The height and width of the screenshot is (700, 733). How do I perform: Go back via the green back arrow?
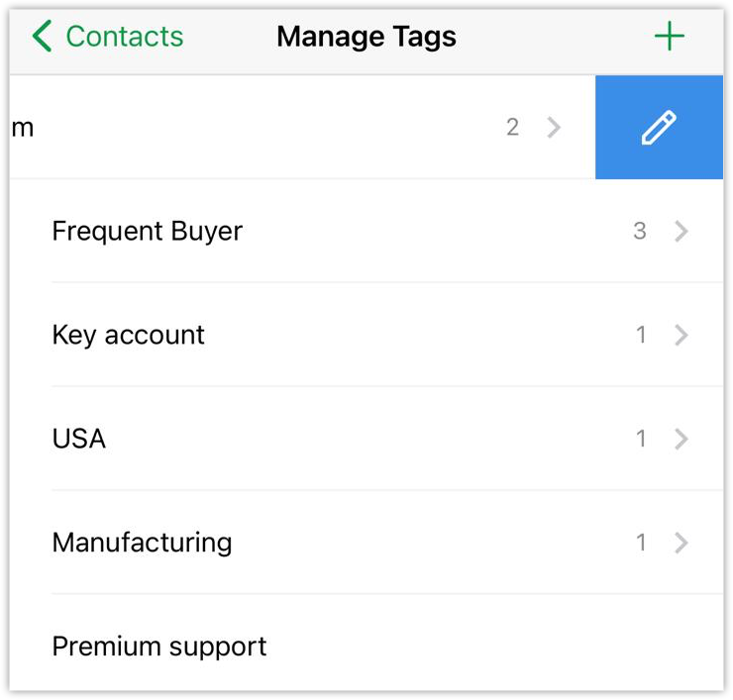[x=42, y=37]
